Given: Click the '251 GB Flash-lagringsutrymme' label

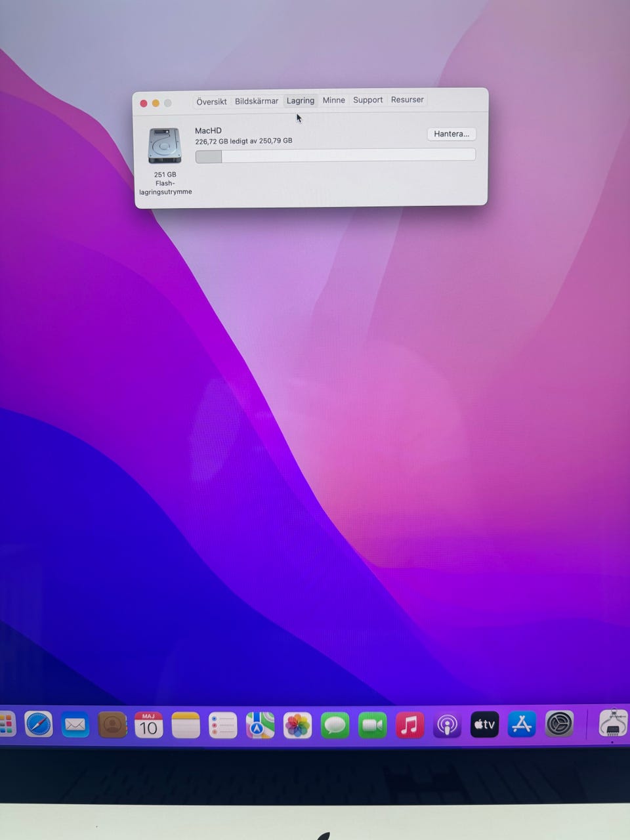Looking at the screenshot, I should click(x=165, y=183).
